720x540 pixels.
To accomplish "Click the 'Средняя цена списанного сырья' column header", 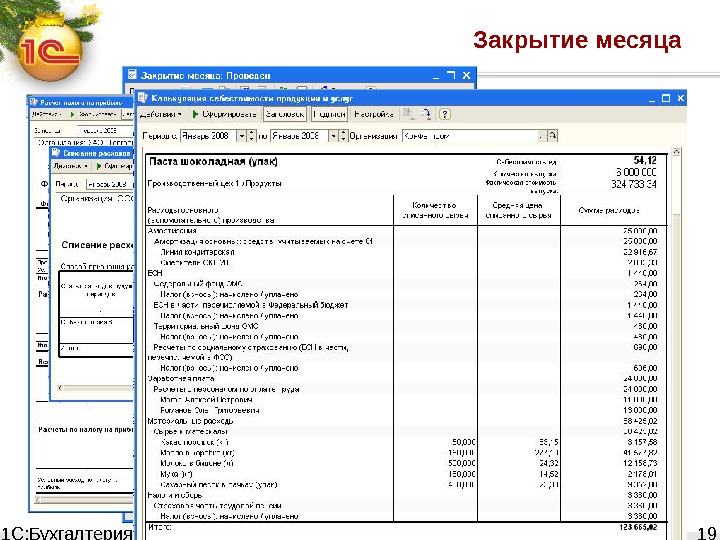I will click(x=518, y=210).
